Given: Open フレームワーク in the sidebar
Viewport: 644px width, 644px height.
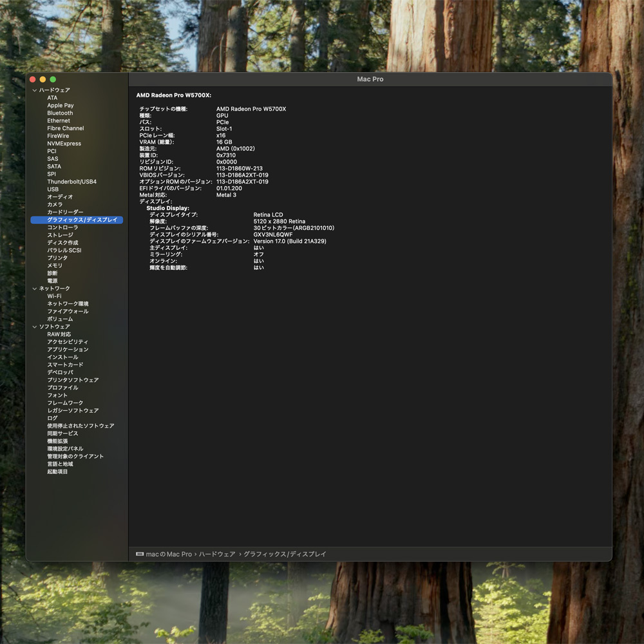Looking at the screenshot, I should pos(65,403).
